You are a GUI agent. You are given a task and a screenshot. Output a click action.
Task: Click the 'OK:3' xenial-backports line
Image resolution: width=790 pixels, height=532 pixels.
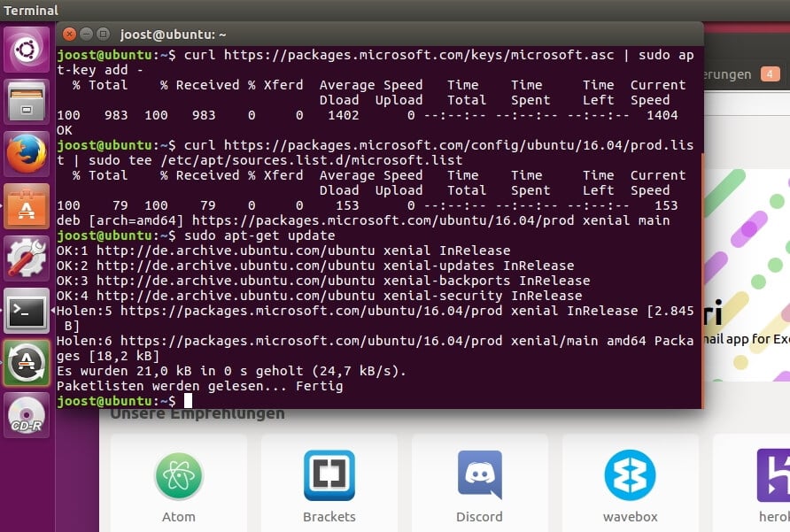[x=323, y=281]
